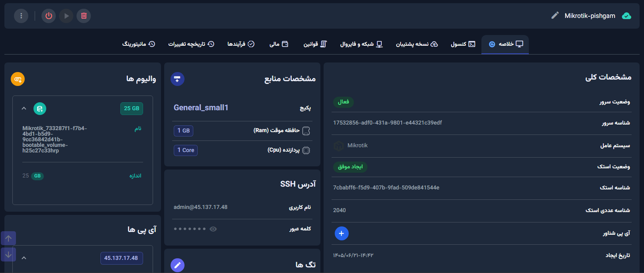
Task: Click the down arrow navigation button
Action: tap(8, 255)
